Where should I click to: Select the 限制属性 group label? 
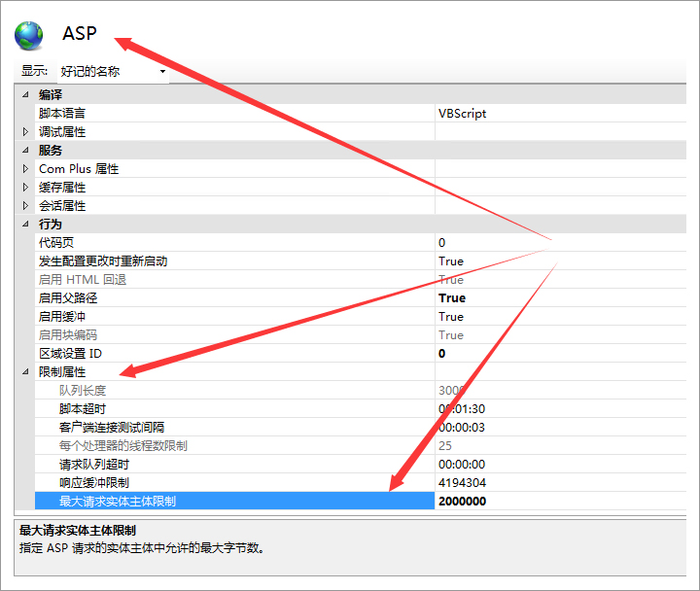tap(62, 372)
